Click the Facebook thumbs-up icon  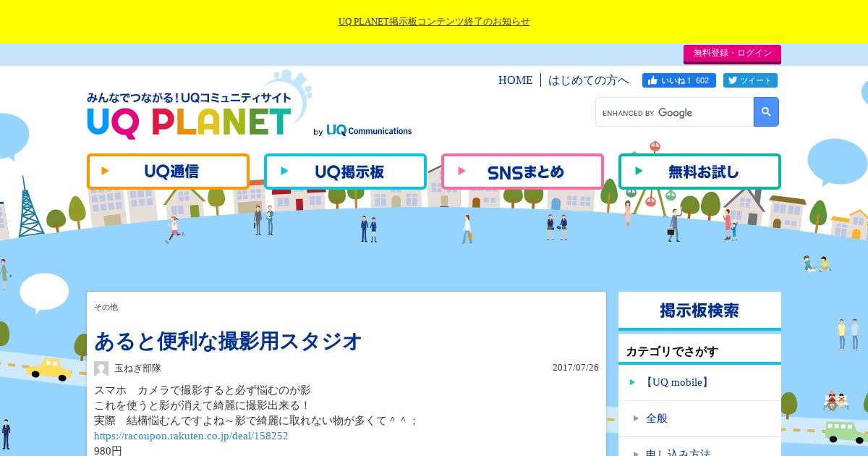pyautogui.click(x=652, y=80)
